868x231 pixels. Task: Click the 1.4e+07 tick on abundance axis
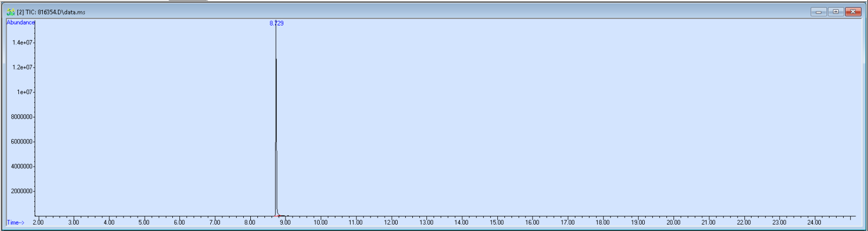tap(23, 43)
